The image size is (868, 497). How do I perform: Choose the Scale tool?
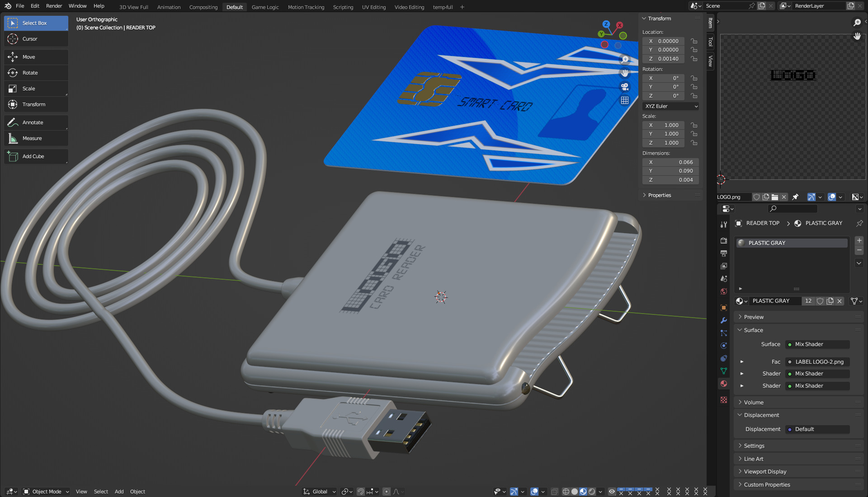[36, 89]
